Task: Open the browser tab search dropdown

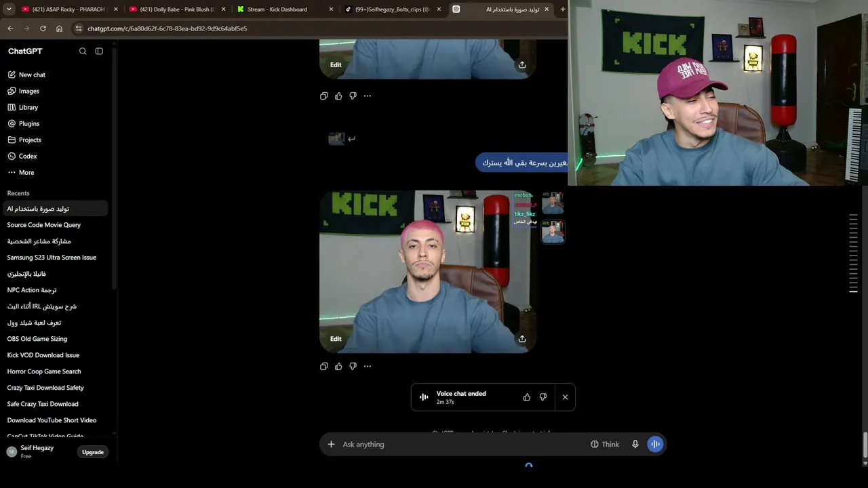Action: click(9, 9)
